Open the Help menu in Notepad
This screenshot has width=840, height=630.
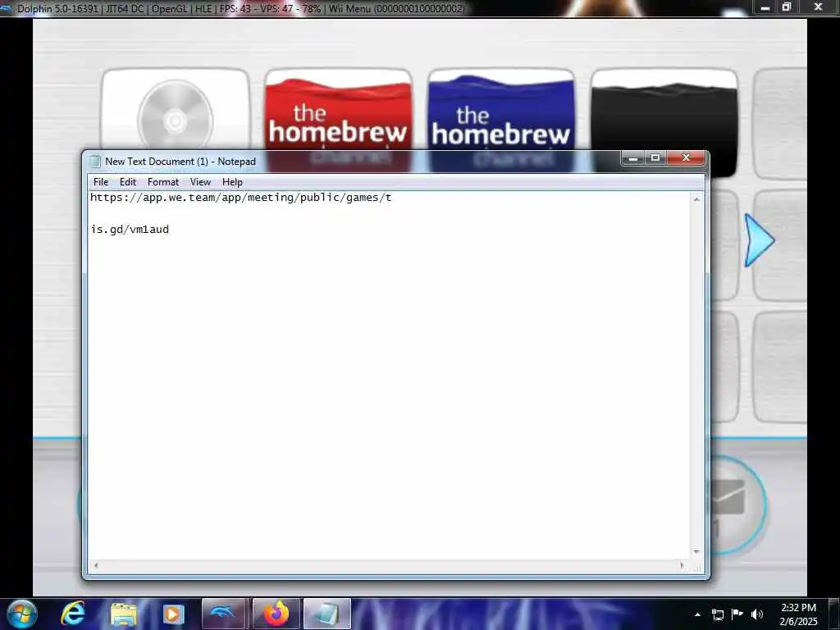(232, 182)
